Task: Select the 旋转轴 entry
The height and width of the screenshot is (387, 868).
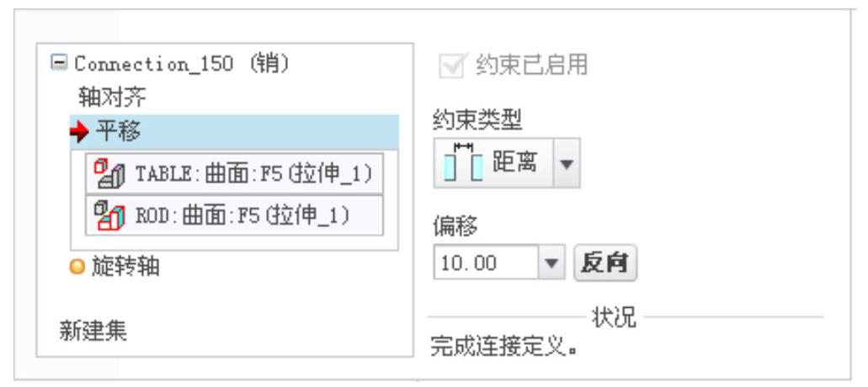Action: pos(125,267)
